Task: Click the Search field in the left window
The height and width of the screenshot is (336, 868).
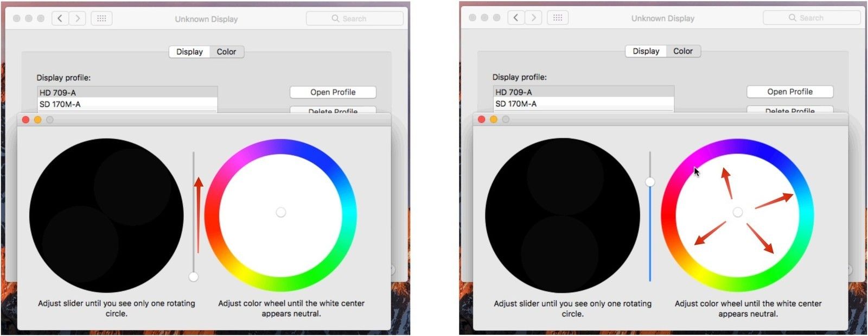Action: (x=355, y=18)
